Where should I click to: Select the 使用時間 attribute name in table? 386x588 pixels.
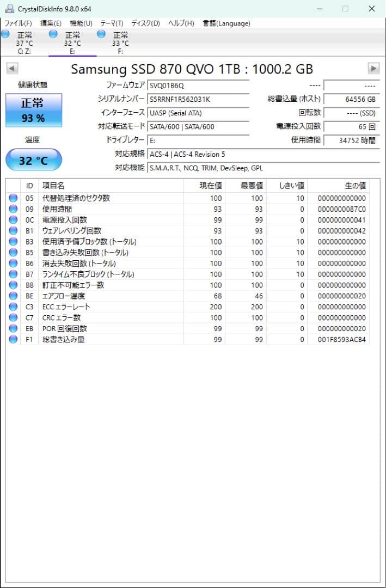point(57,209)
